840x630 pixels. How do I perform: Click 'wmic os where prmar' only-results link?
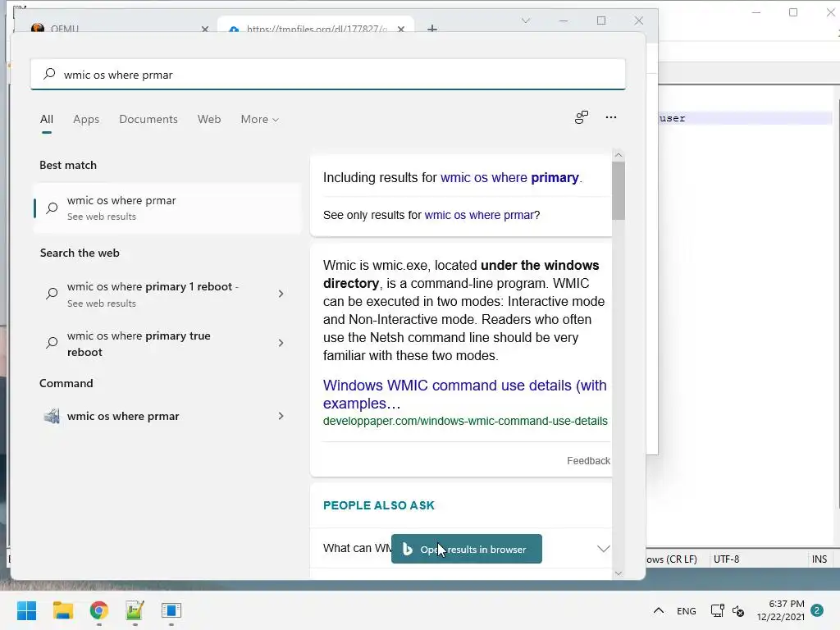point(479,215)
